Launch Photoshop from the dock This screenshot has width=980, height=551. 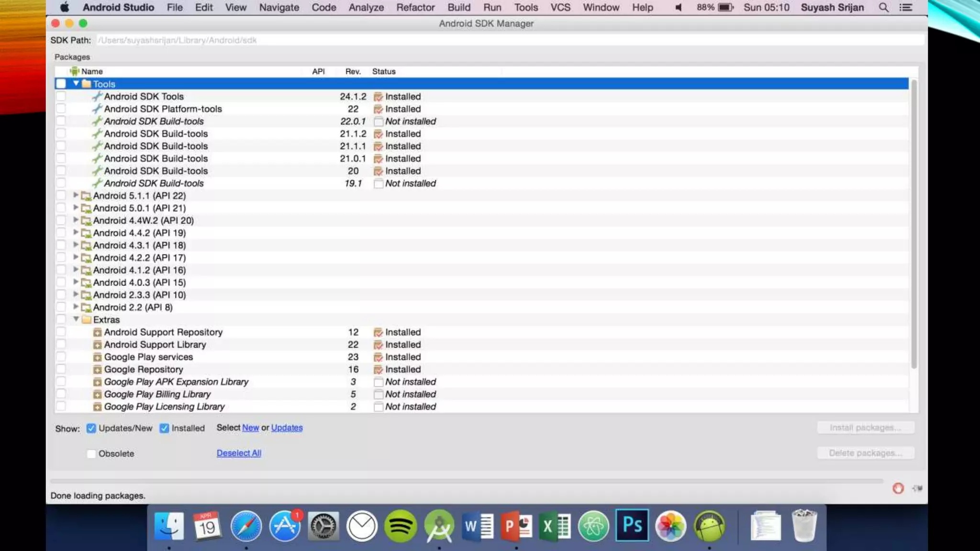(632, 525)
